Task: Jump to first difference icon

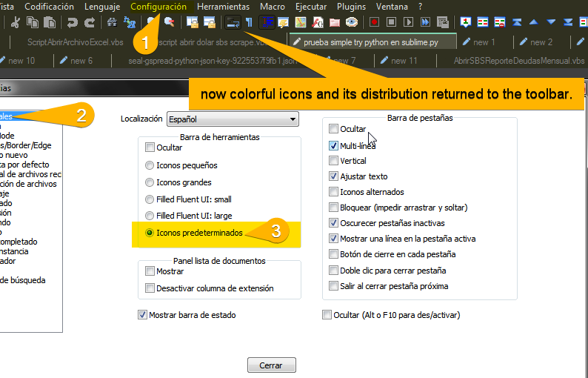Action: pos(517,22)
